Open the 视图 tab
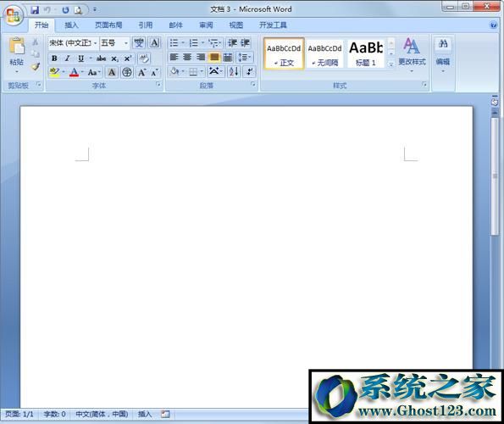The image size is (504, 424). point(236,25)
